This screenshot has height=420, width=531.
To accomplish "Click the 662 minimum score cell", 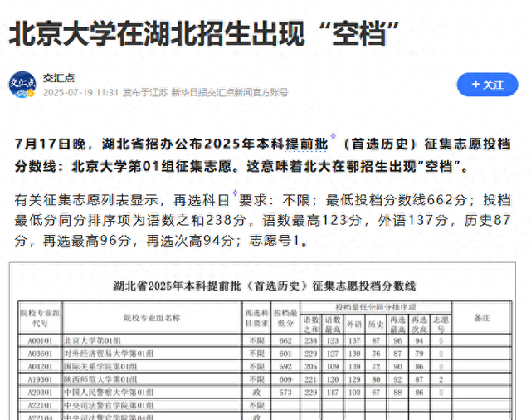I will pos(285,340).
